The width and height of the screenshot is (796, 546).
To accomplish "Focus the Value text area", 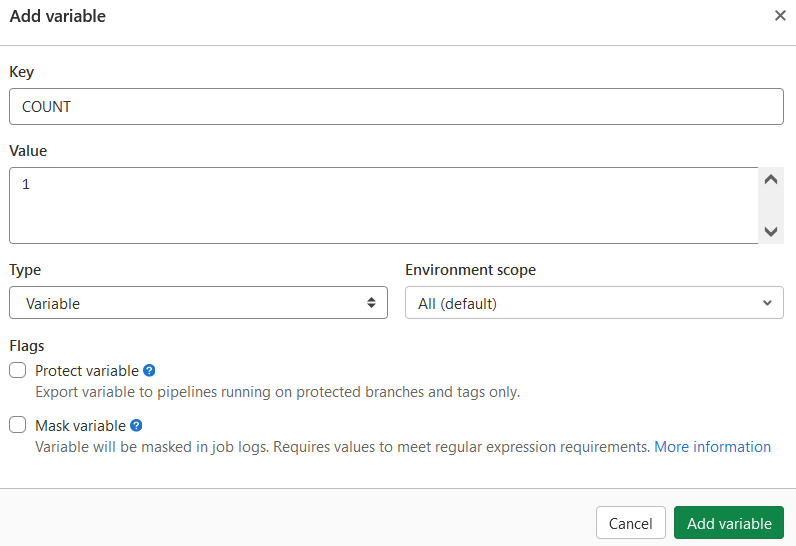I will pos(383,205).
